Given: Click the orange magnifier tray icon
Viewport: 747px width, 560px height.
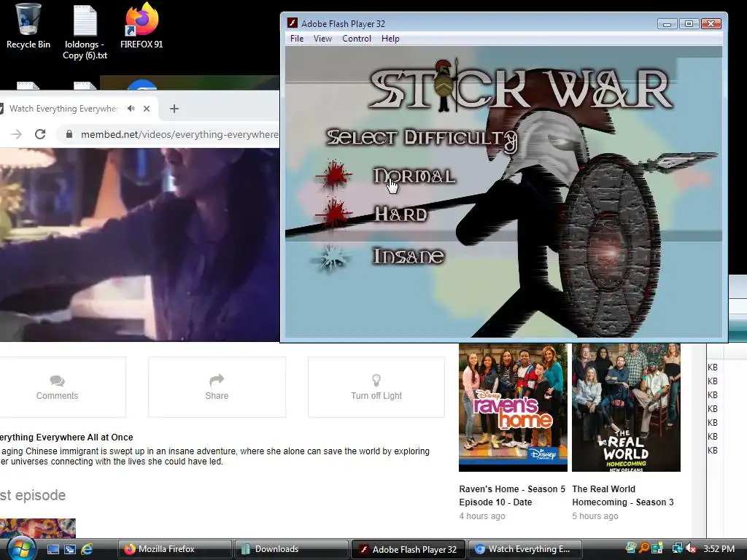Looking at the screenshot, I should pyautogui.click(x=644, y=548).
